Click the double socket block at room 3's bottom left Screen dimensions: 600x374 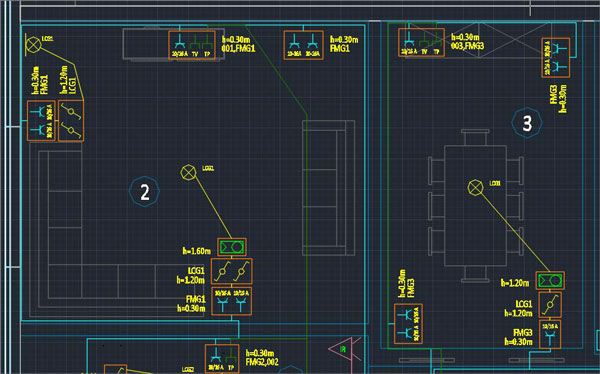point(408,324)
